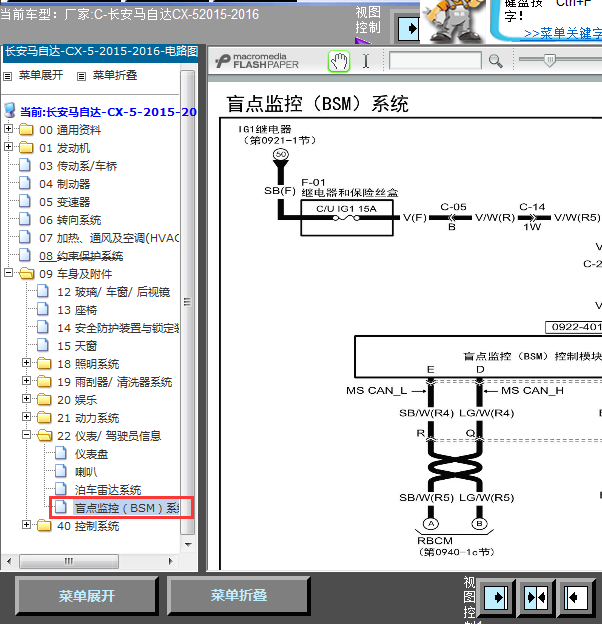Click the 21 动力系统 folder icon
This screenshot has width=602, height=624.
[x=44, y=417]
